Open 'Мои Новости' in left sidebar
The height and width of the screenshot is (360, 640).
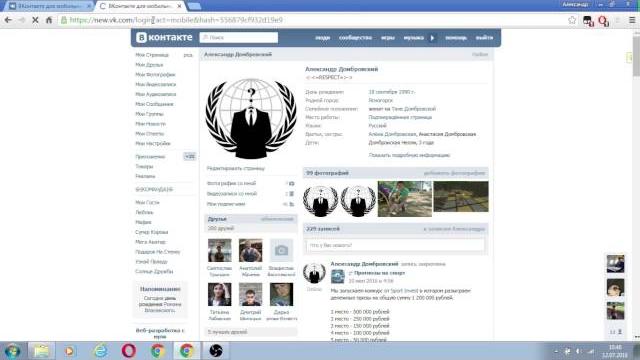pos(150,124)
